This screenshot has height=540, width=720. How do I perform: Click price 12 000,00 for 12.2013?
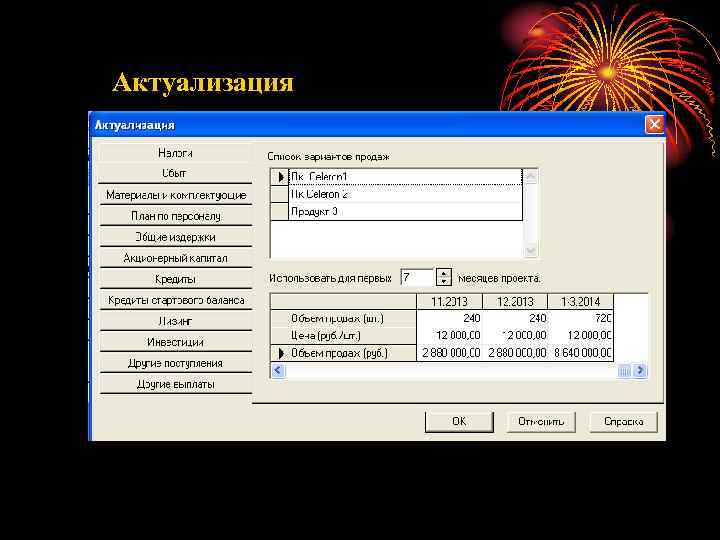coord(515,336)
